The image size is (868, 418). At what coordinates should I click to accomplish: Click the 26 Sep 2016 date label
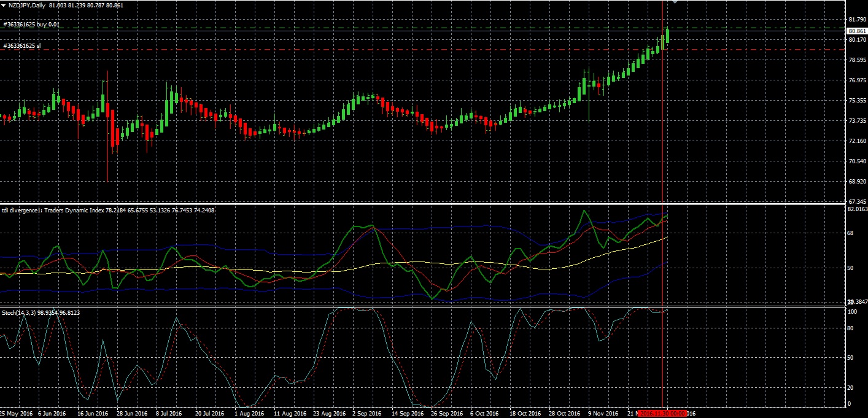pos(446,414)
